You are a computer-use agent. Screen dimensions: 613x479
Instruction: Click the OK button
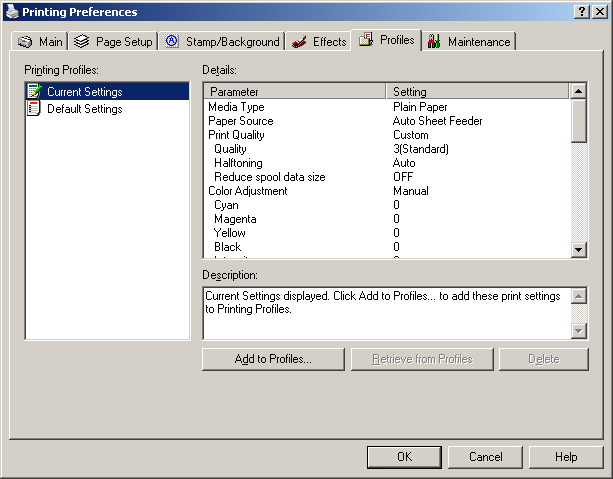(404, 457)
